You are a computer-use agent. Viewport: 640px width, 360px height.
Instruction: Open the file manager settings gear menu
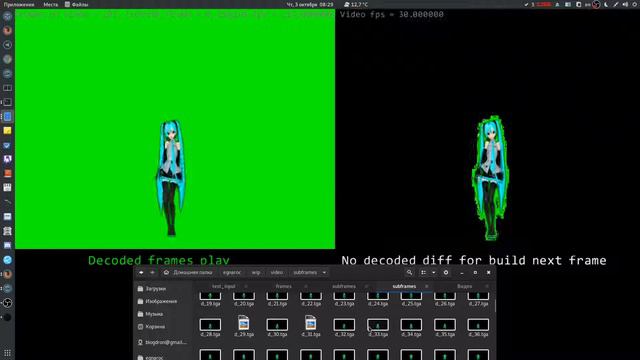(x=446, y=272)
